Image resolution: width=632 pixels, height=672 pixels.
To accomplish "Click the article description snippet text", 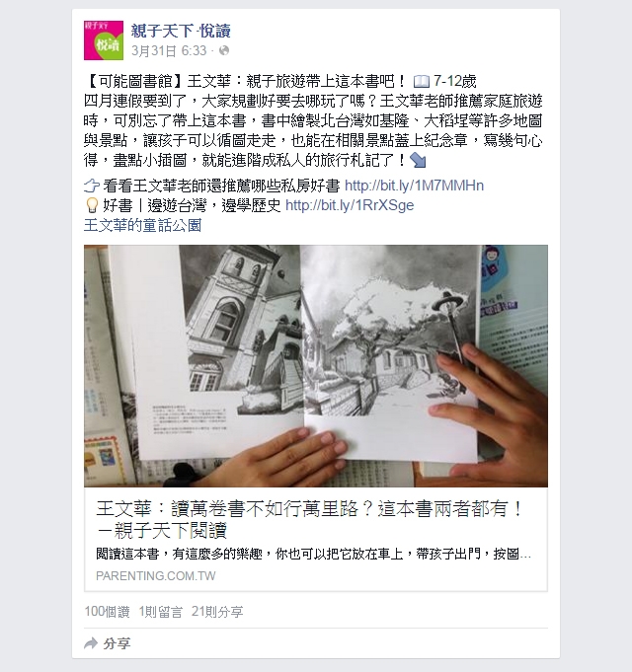I will coord(314,555).
